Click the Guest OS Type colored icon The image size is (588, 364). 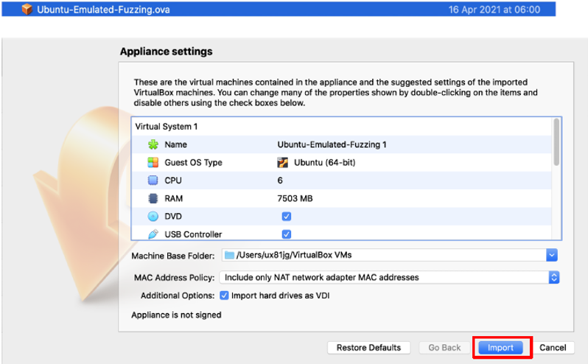(x=153, y=162)
